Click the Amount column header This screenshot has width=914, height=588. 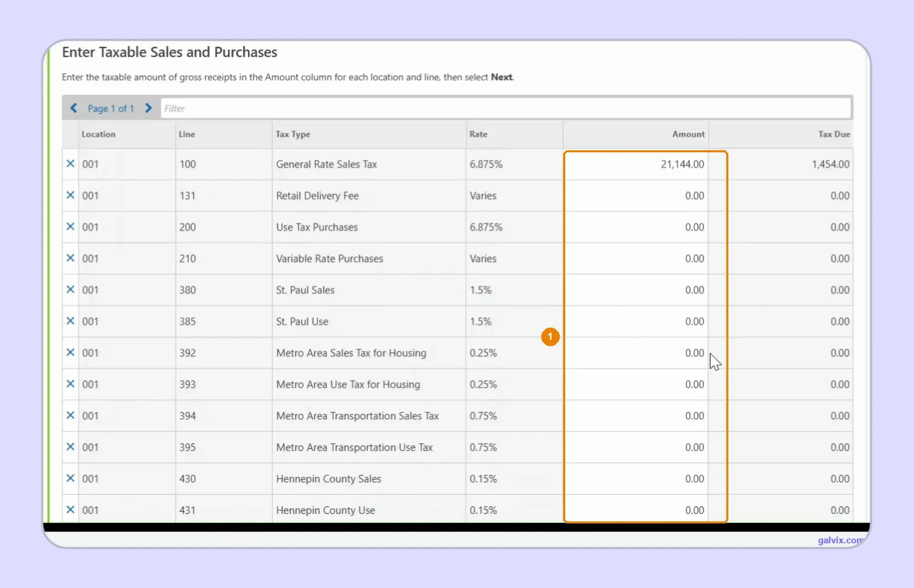coord(688,134)
